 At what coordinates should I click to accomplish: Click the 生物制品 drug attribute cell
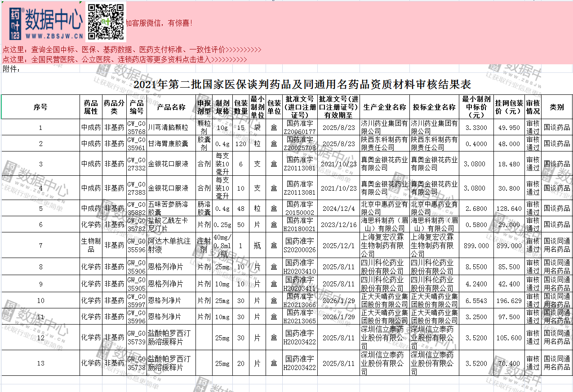(x=91, y=245)
